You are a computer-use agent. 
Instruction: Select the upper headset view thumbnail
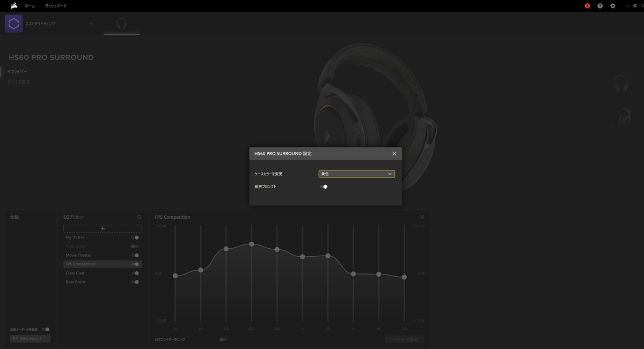coord(622,85)
